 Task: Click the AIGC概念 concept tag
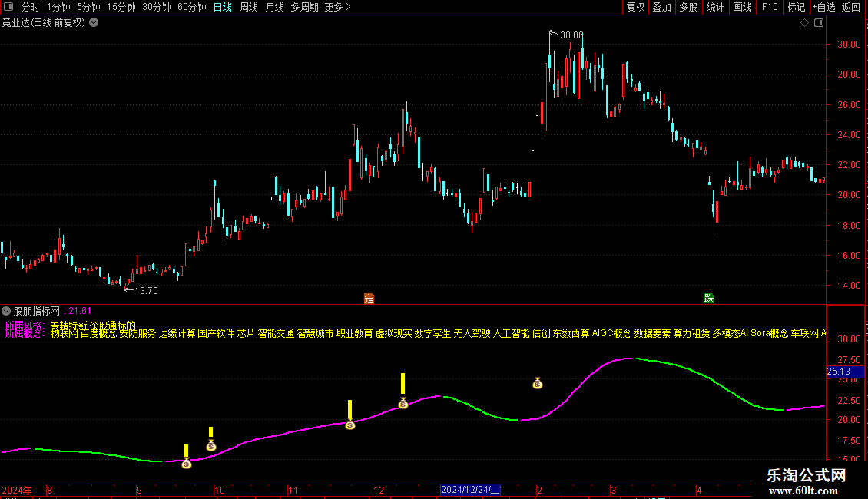coord(611,334)
